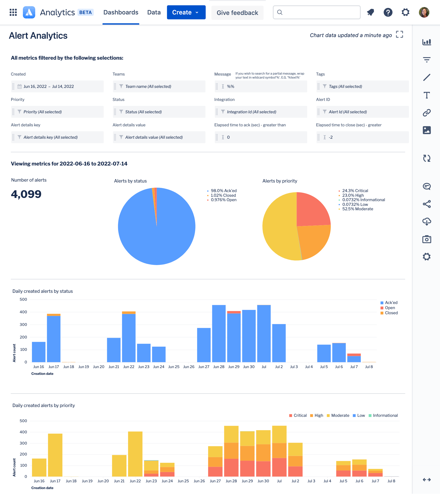Take a dashboard snapshot camera icon
Viewport: 440px width, 504px height.
[x=427, y=239]
